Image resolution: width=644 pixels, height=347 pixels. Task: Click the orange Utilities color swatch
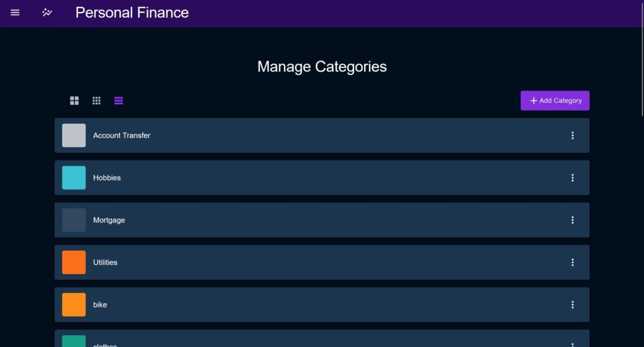74,262
